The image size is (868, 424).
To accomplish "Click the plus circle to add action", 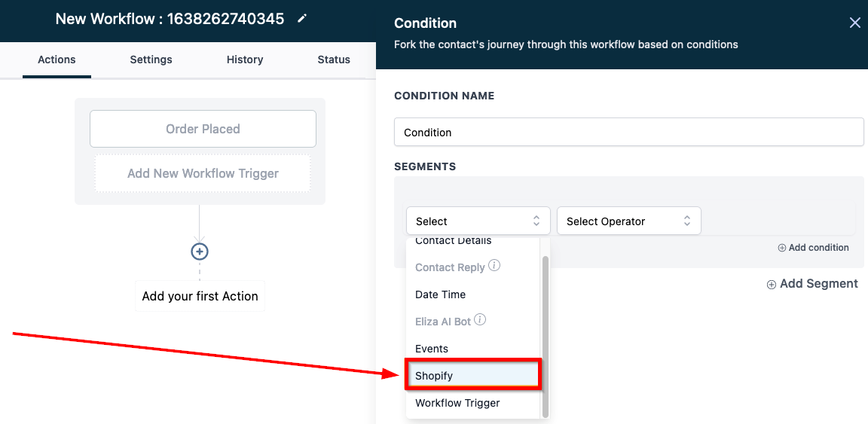I will click(199, 252).
